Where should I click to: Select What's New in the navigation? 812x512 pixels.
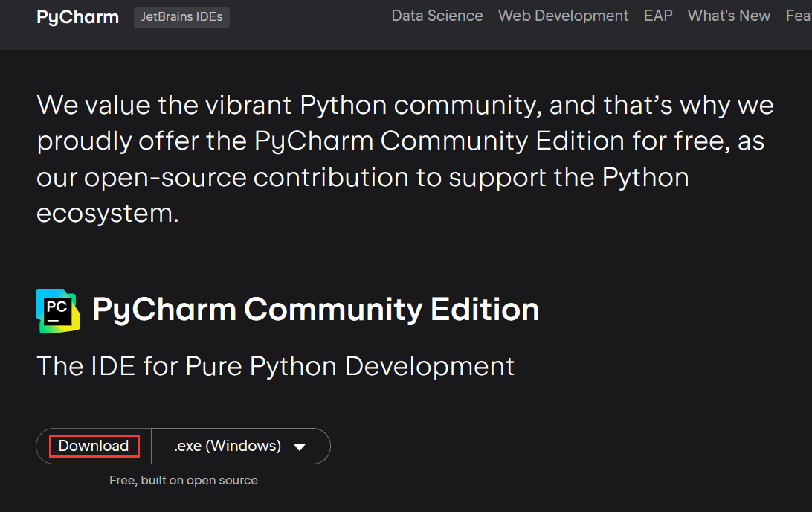(729, 16)
